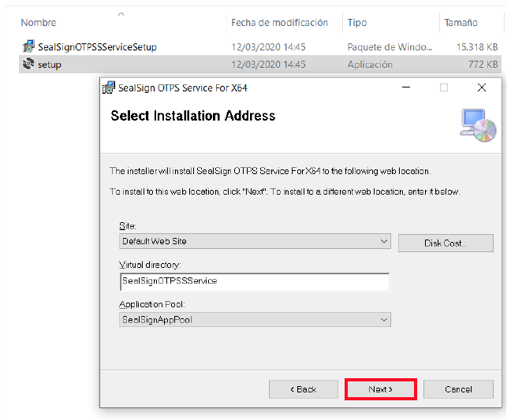Click the Tipo column header
This screenshot has width=511, height=420.
357,23
